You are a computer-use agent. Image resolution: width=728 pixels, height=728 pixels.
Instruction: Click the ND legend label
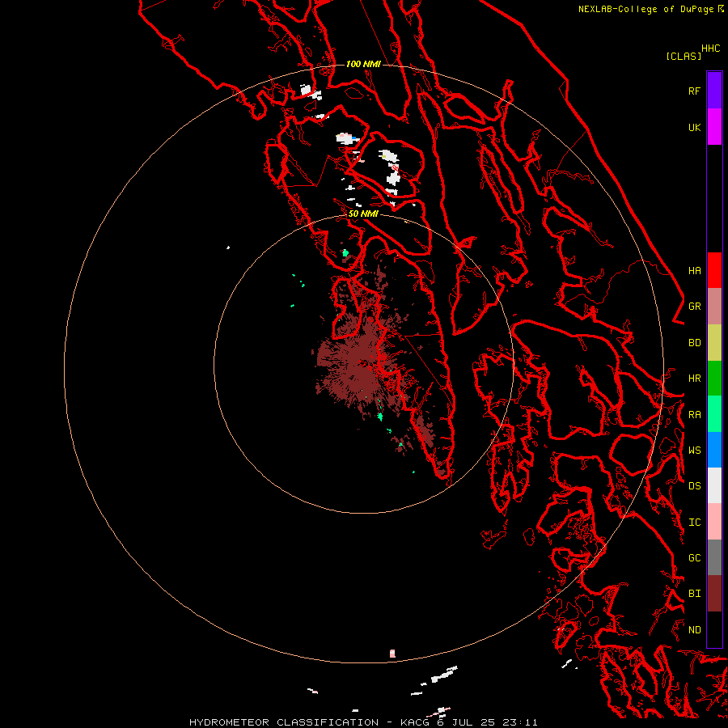694,629
